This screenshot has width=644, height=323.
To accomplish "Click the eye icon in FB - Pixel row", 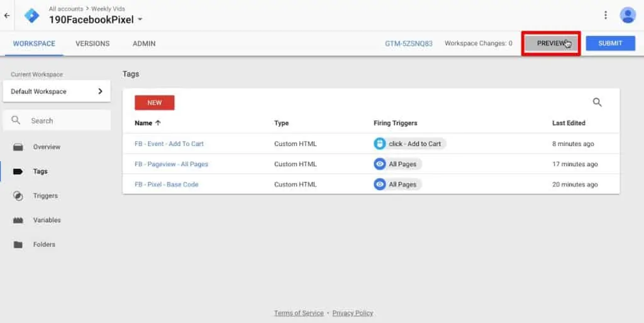I will (x=379, y=184).
